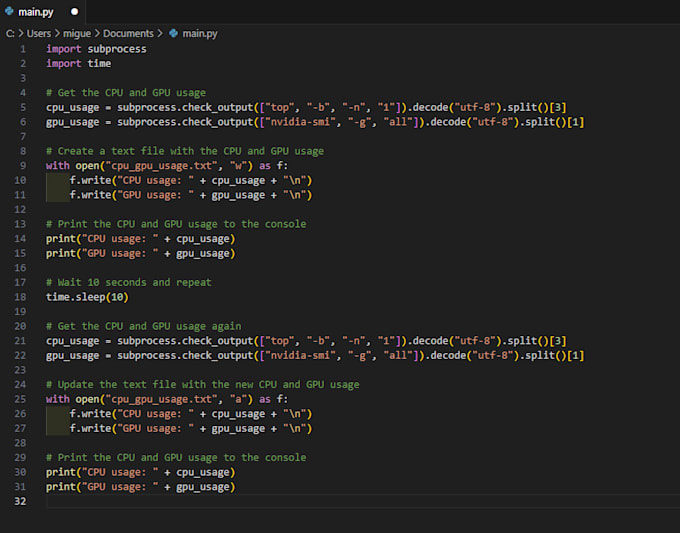Click line number 1 in the gutter
This screenshot has height=533, width=680.
tap(22, 49)
